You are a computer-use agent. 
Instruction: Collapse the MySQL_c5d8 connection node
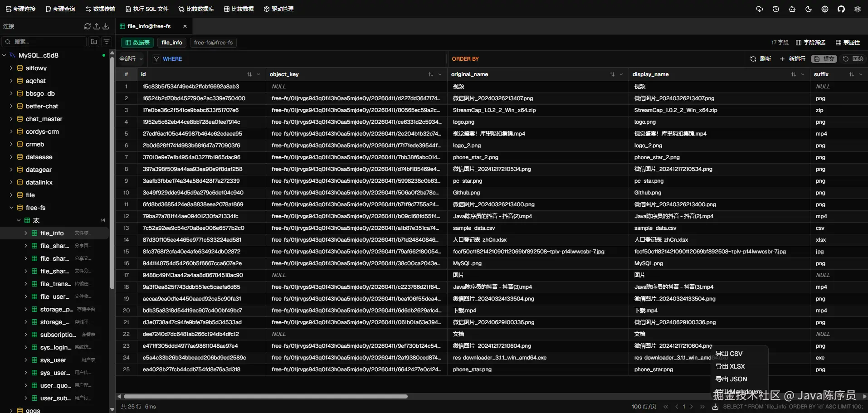[x=4, y=55]
